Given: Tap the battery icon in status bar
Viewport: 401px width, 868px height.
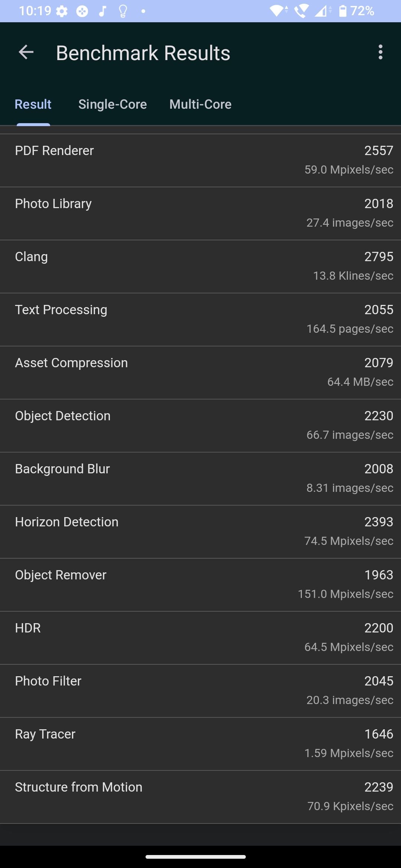Looking at the screenshot, I should point(343,11).
